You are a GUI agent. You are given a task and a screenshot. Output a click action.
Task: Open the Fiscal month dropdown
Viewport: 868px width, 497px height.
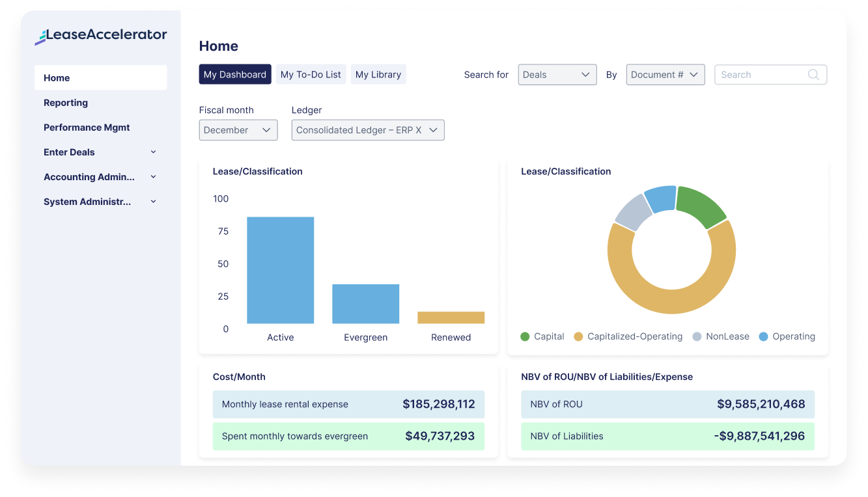[x=238, y=130]
